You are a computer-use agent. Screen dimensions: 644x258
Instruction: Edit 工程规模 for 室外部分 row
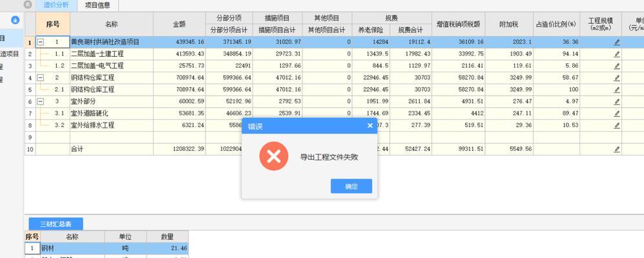616,102
